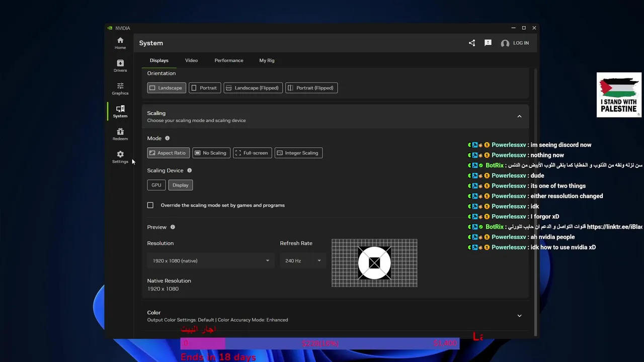
Task: Select Portrait orientation
Action: (x=205, y=88)
